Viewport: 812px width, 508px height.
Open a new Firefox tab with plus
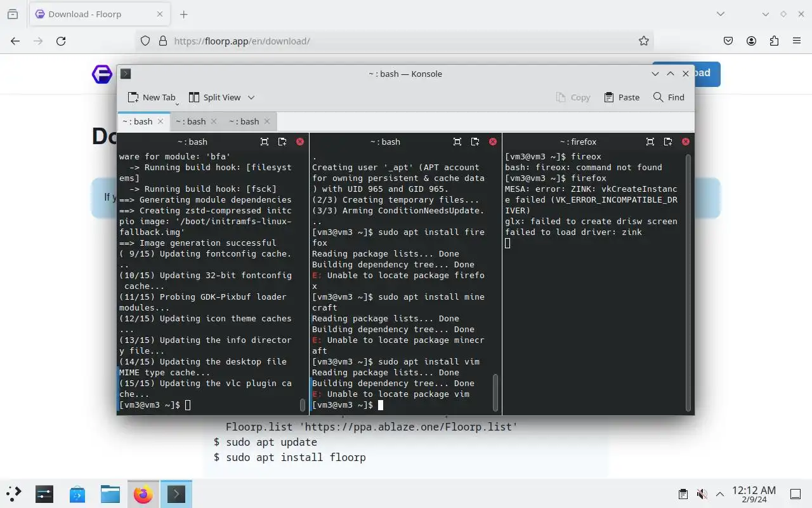[x=183, y=14]
